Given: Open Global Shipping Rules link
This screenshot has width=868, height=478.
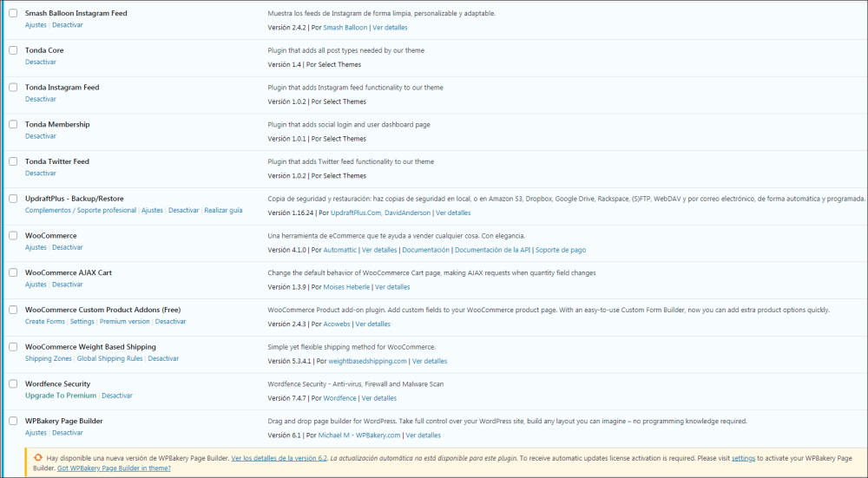Looking at the screenshot, I should (109, 359).
